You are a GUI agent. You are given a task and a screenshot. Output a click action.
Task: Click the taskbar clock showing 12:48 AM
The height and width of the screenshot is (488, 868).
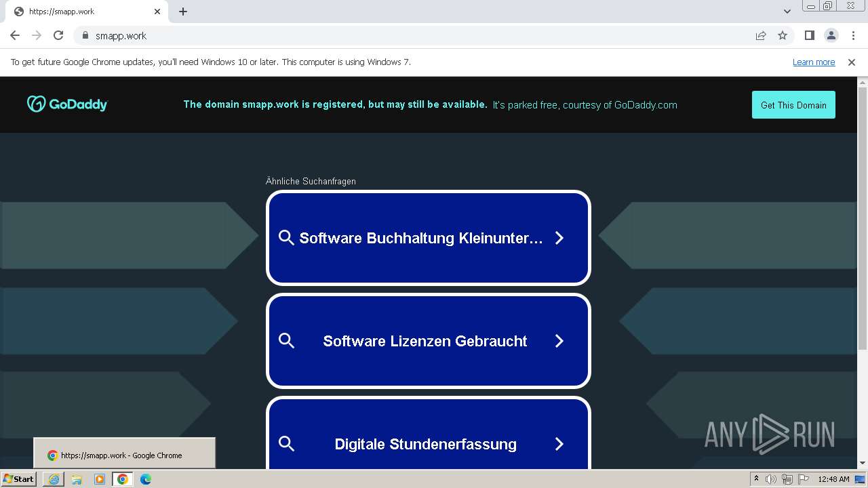[833, 479]
